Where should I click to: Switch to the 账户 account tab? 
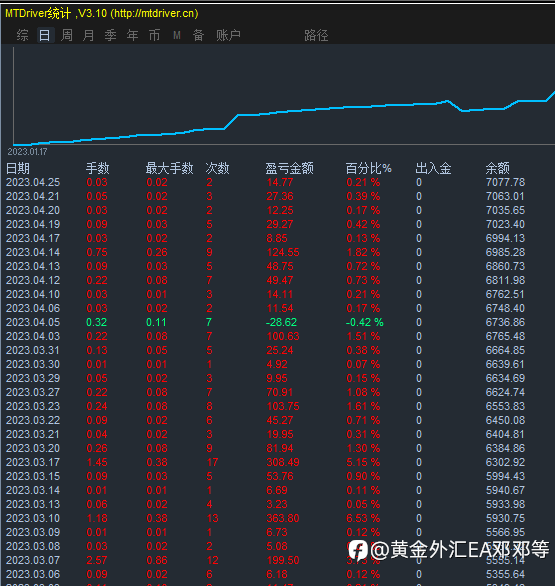coord(228,36)
